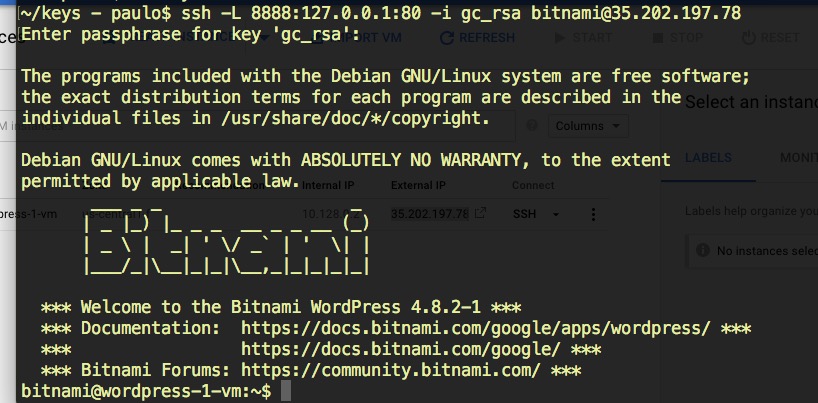
Task: Click the 'Welcome to the Bitnami WordPress 4.8.2-1' line
Action: (x=281, y=307)
